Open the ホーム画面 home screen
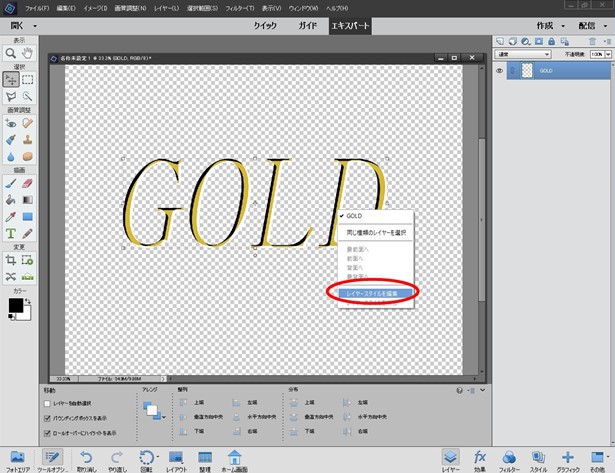615x473 pixels. coord(234,461)
